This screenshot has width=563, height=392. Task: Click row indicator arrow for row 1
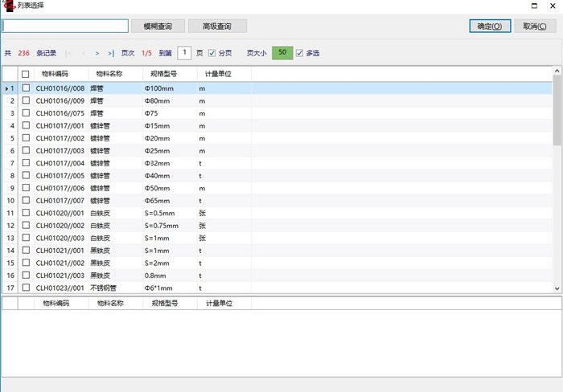click(7, 88)
